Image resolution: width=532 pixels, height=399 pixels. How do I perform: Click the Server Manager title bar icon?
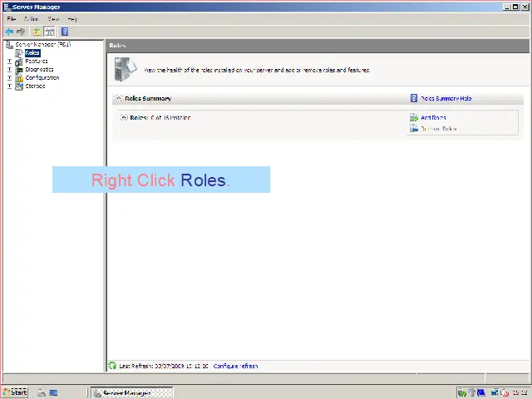tap(7, 7)
